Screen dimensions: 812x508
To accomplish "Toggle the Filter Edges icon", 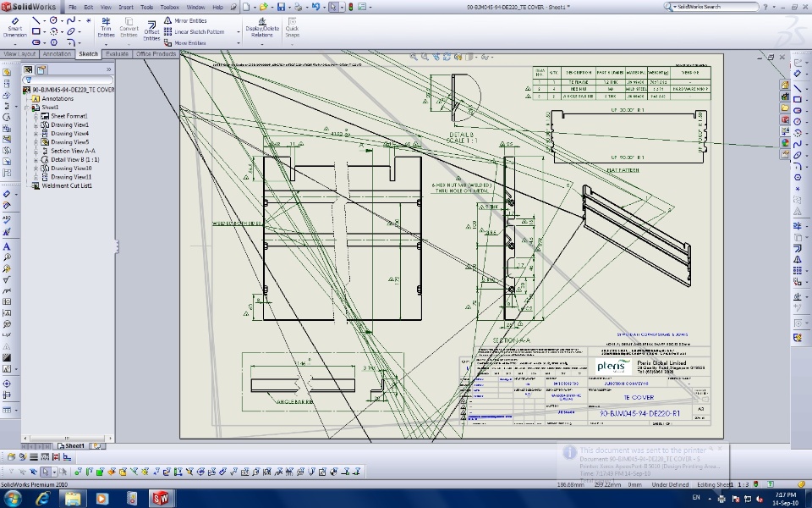I will 89,472.
